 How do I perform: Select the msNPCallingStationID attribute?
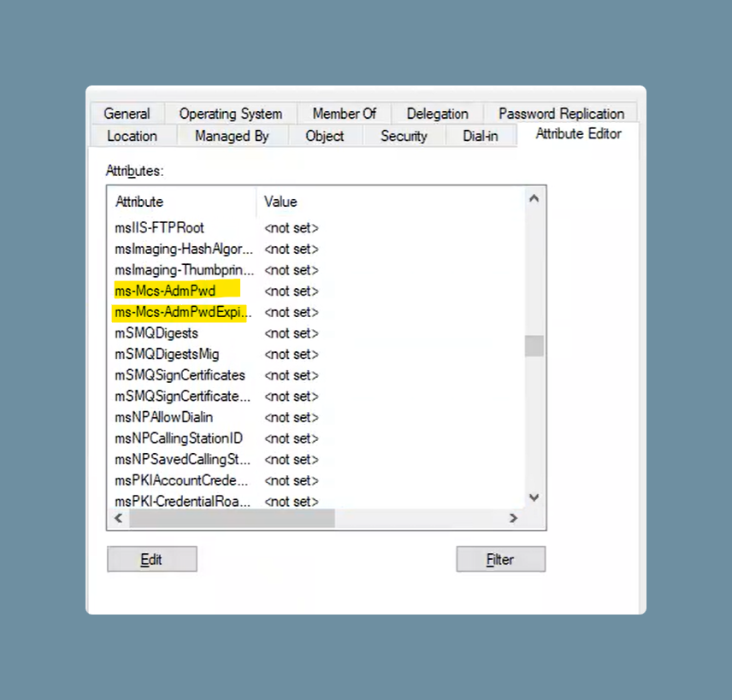pyautogui.click(x=179, y=438)
